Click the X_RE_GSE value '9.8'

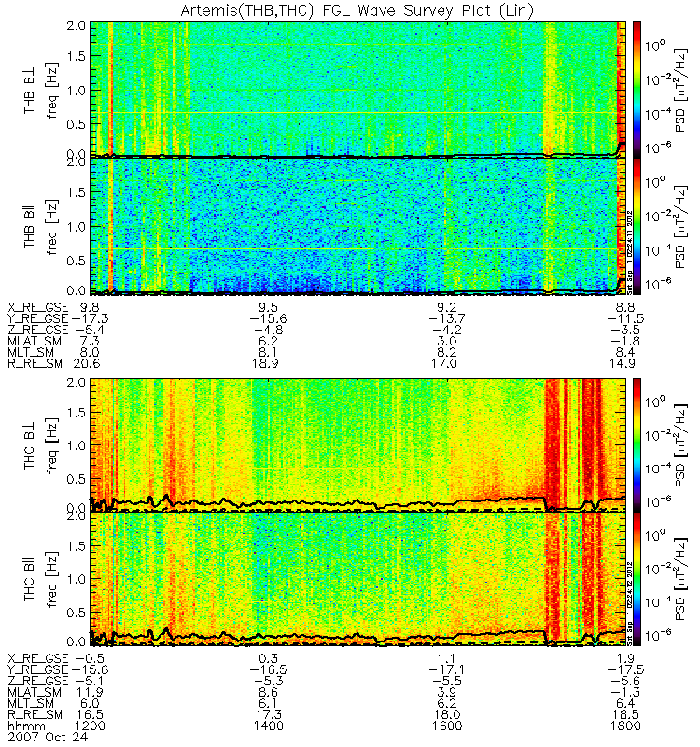click(x=90, y=308)
